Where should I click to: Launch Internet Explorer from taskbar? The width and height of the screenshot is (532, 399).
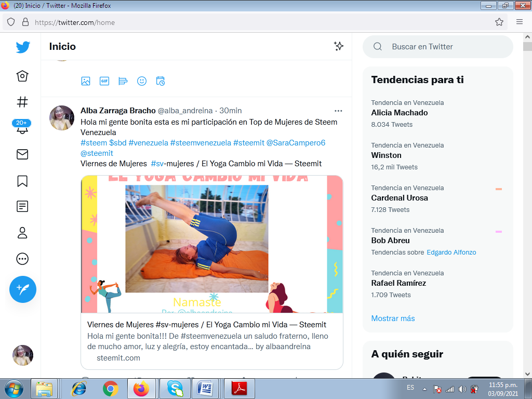pos(79,389)
